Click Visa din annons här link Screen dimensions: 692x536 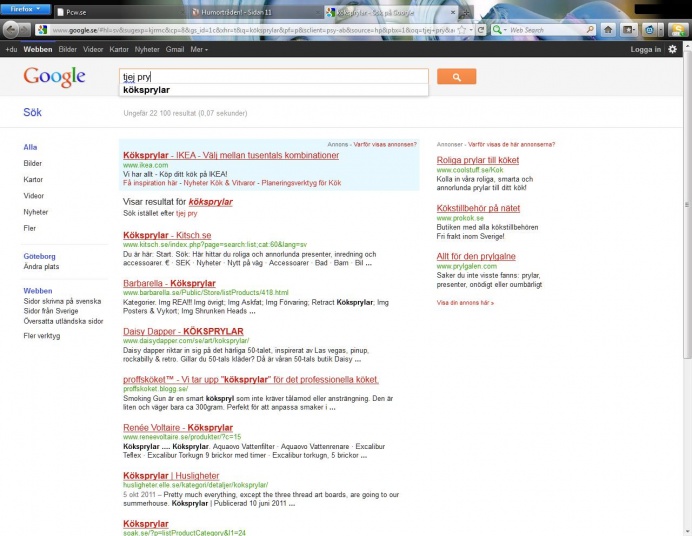click(465, 303)
